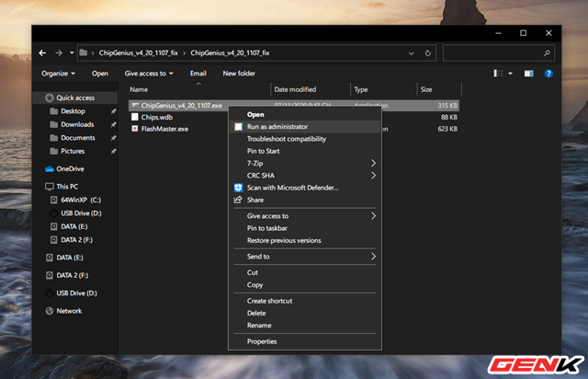Expand the 7-Zip submenu
Image resolution: width=588 pixels, height=379 pixels.
click(304, 164)
